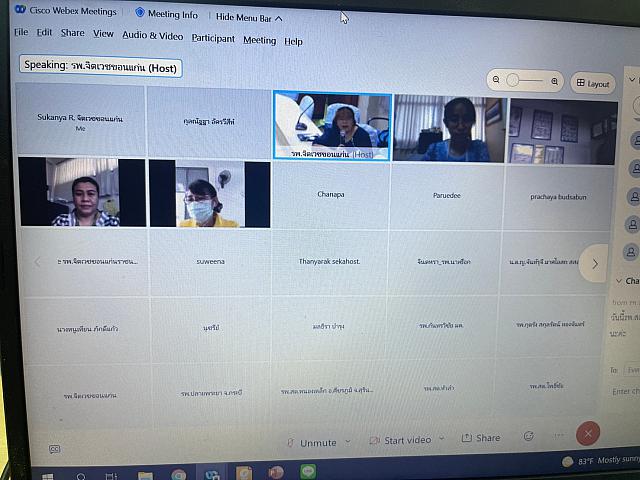Toggle closed captions icon
The height and width of the screenshot is (480, 640).
coord(54,449)
